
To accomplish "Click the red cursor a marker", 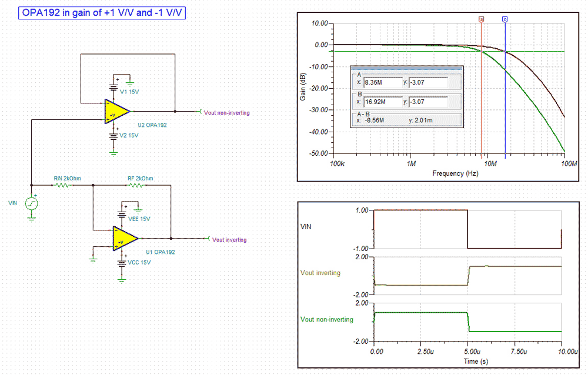I will pos(482,19).
